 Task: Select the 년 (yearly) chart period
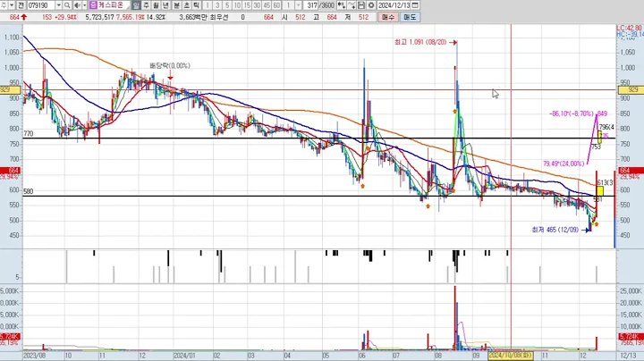click(165, 5)
